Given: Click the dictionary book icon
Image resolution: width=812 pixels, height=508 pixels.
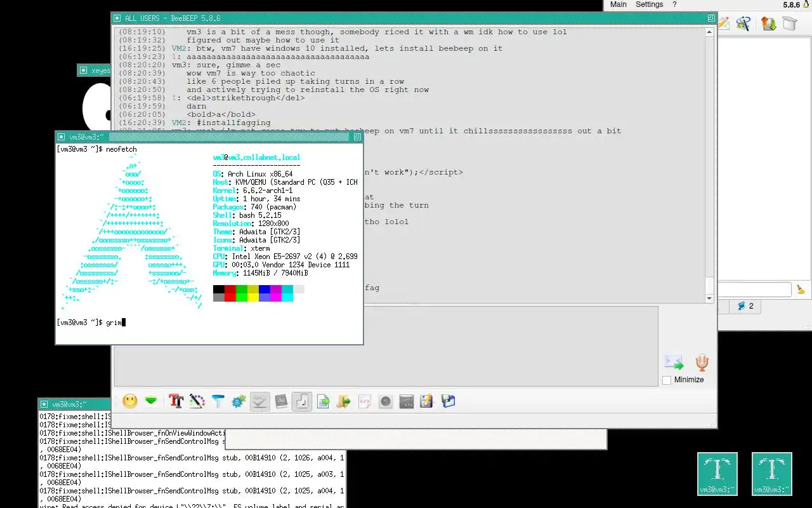Looking at the screenshot, I should [x=281, y=401].
